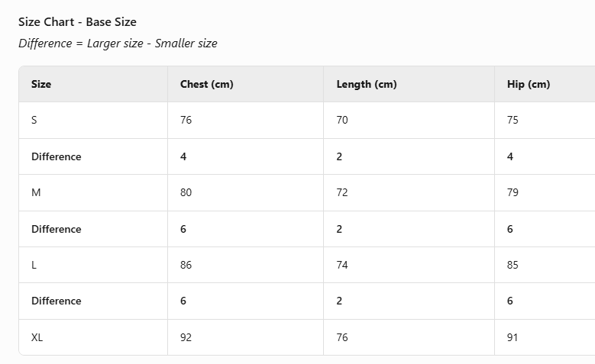Click length value 74 in L row
The width and height of the screenshot is (595, 364).
pos(342,265)
